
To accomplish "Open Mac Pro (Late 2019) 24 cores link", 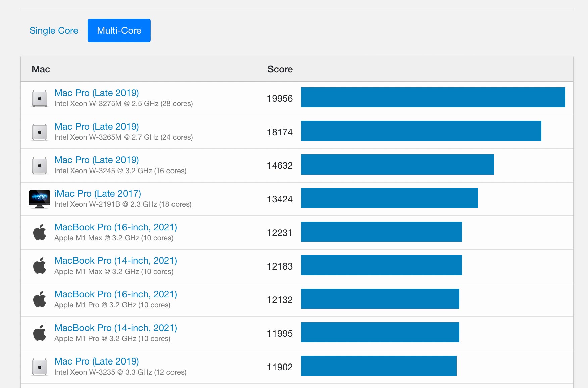I will pos(97,127).
